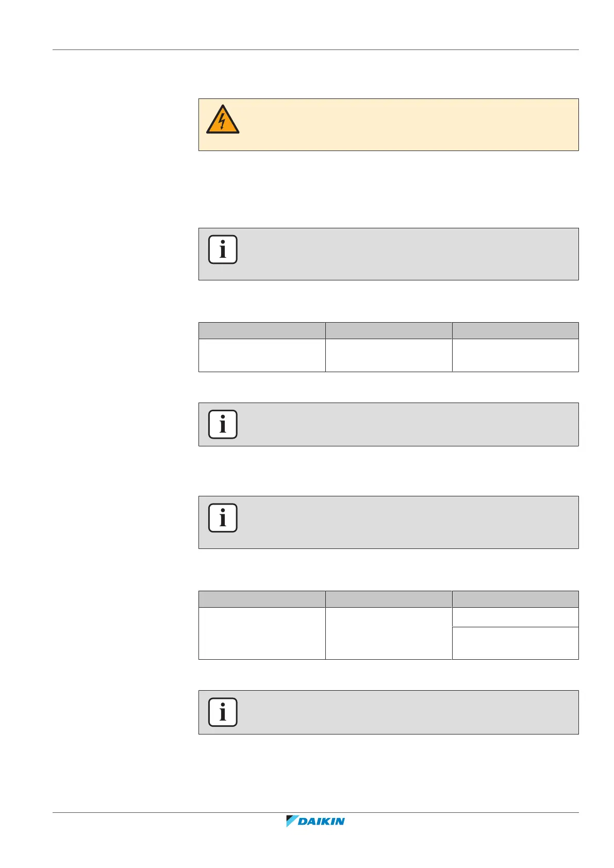The image size is (614, 868).
Task: Click the first table's middle header cell
Action: coord(389,330)
